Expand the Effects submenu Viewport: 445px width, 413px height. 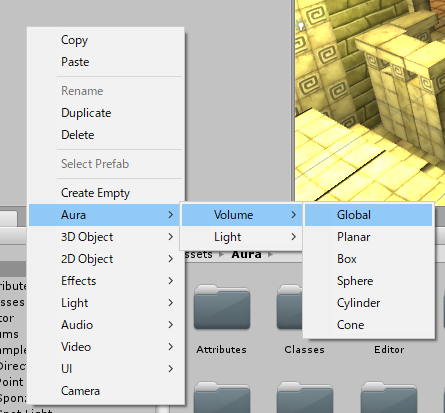(x=106, y=281)
